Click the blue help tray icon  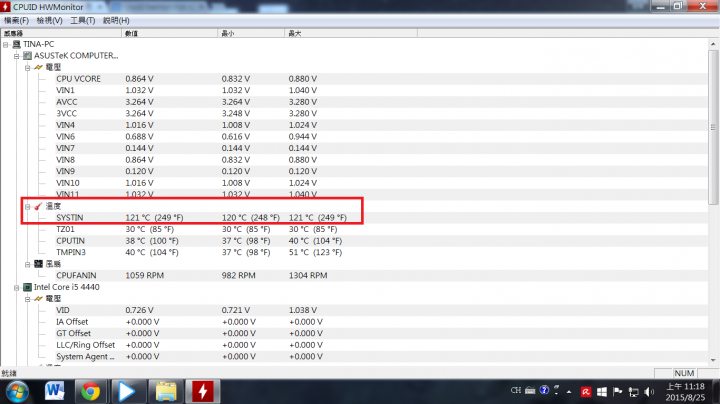[544, 390]
